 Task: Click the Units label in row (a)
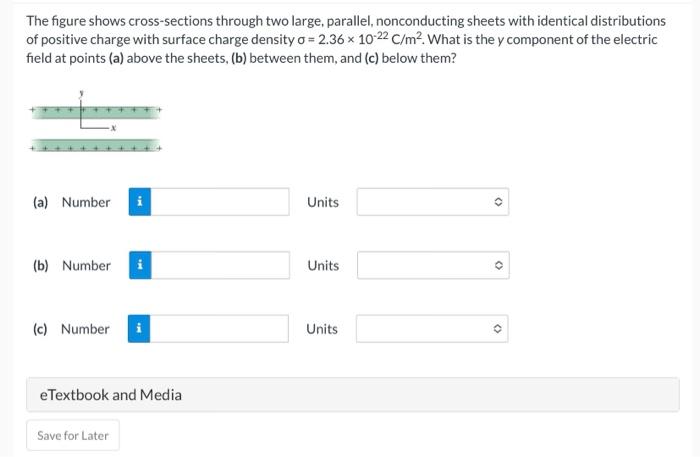[x=323, y=202]
